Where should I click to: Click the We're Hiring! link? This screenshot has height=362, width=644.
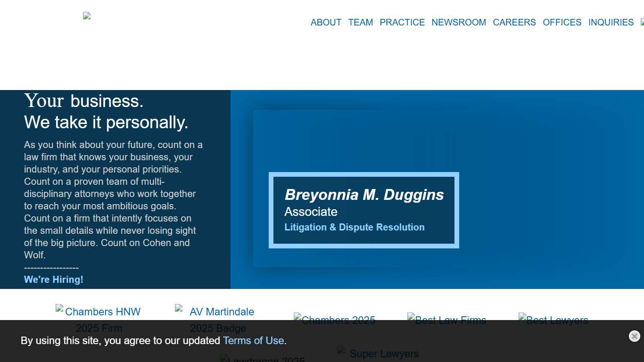tap(54, 280)
